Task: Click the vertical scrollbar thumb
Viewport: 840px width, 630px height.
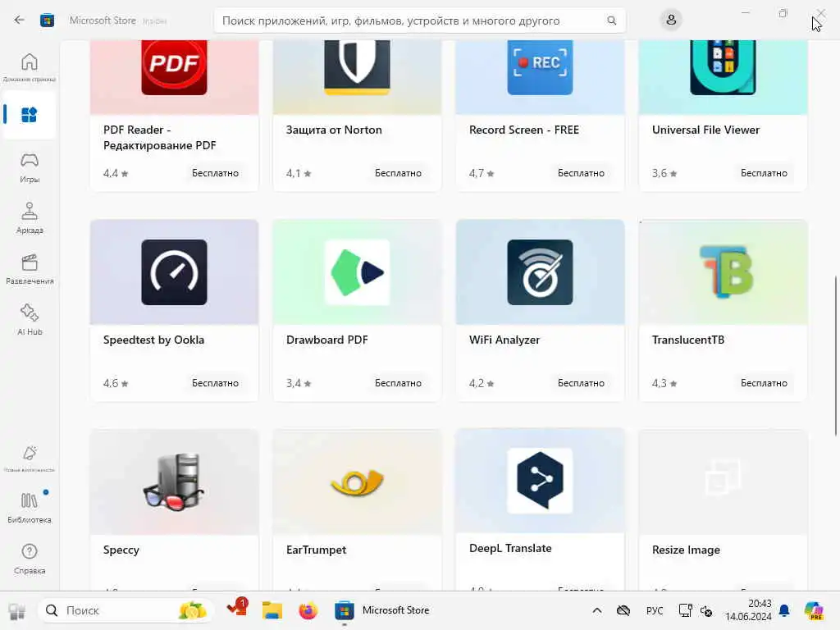Action: click(x=836, y=356)
